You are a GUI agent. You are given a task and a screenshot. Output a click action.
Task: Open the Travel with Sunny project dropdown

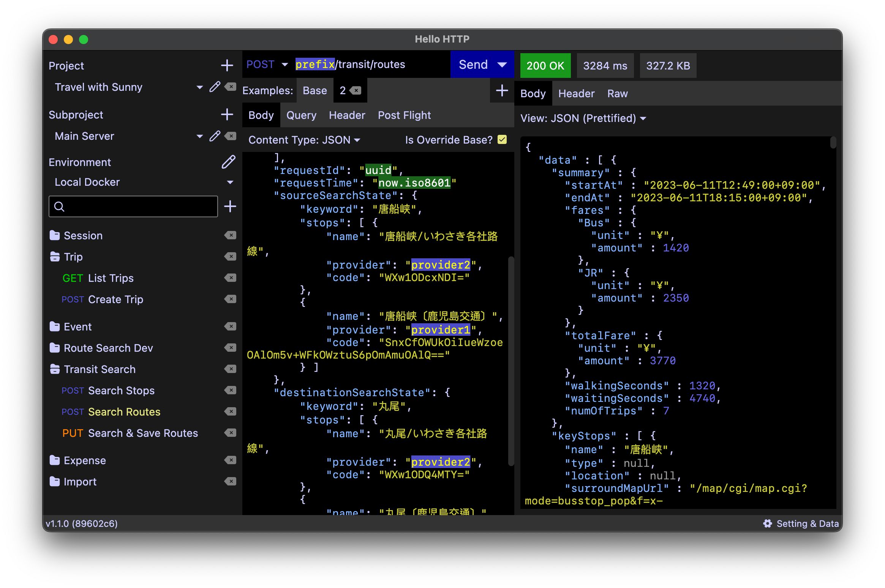pyautogui.click(x=199, y=87)
